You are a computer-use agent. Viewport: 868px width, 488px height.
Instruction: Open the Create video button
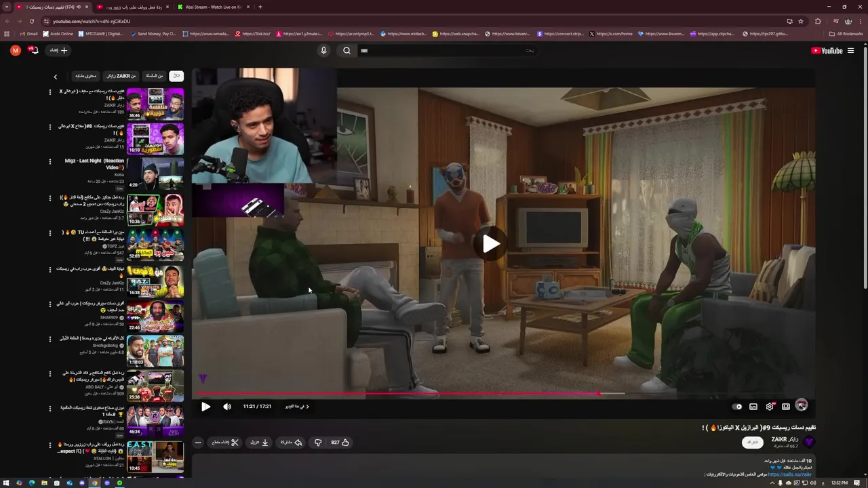tap(58, 50)
